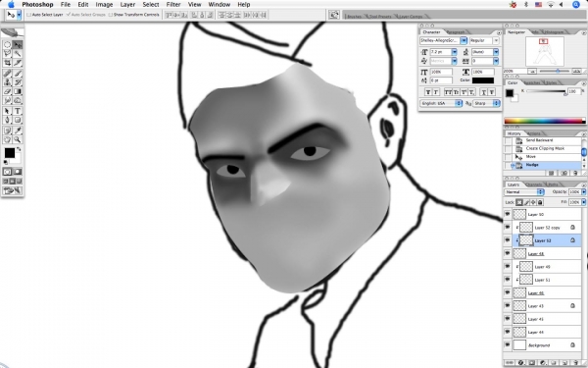Screen dimensions: 588x368
Task: Toggle visibility of Layer 52 copy
Action: coord(508,228)
